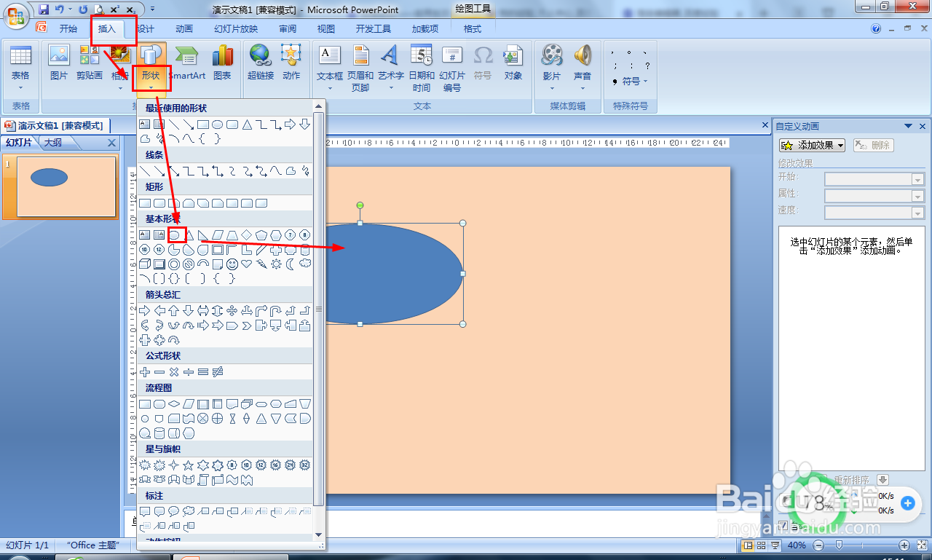The width and height of the screenshot is (932, 560).
Task: Pick the right arrow in block arrows
Action: (145, 310)
